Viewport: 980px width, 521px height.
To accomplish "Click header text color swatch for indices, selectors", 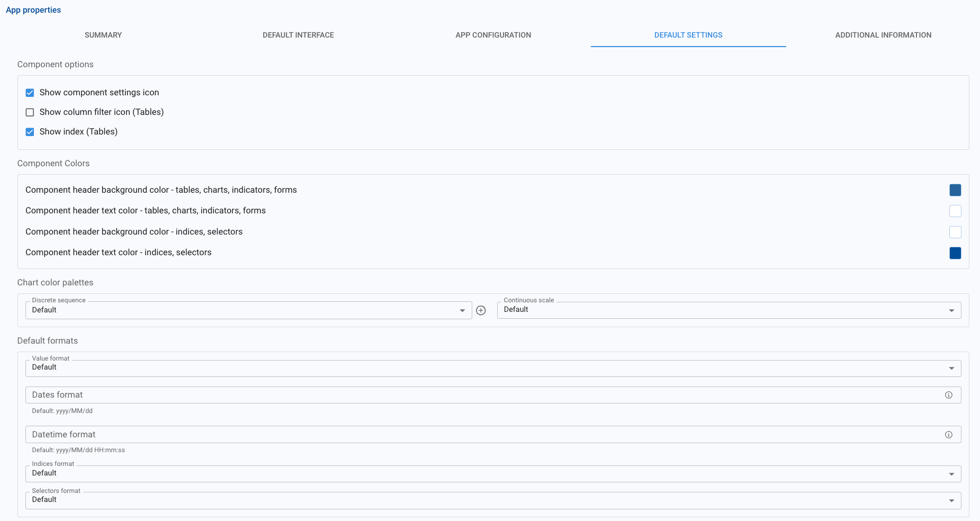I will (x=955, y=253).
